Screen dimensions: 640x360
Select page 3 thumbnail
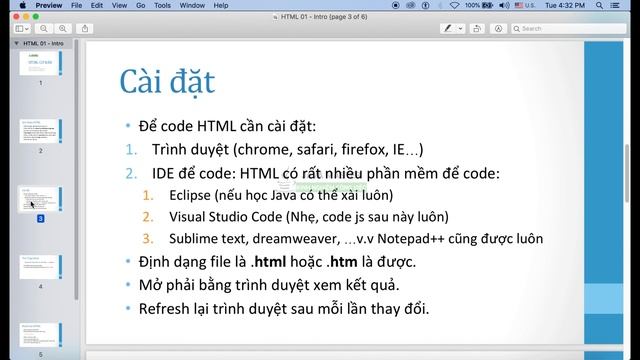click(40, 199)
